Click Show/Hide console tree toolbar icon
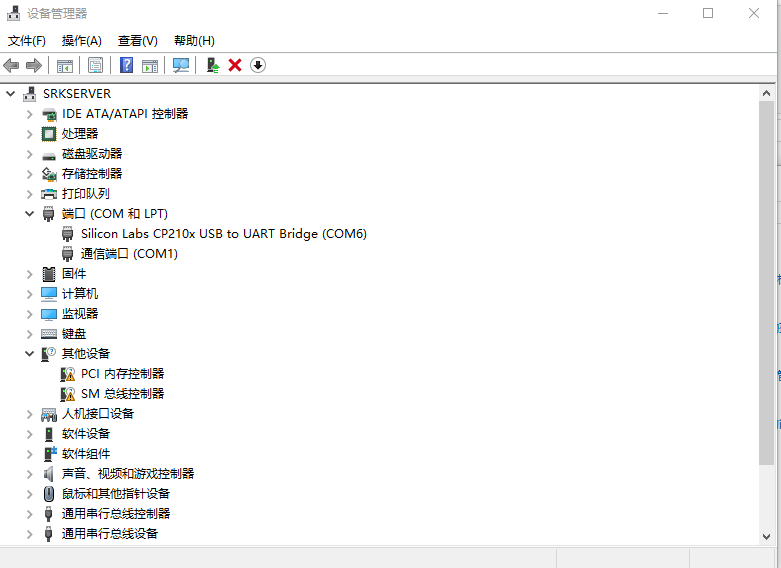This screenshot has width=781, height=568. pyautogui.click(x=64, y=65)
